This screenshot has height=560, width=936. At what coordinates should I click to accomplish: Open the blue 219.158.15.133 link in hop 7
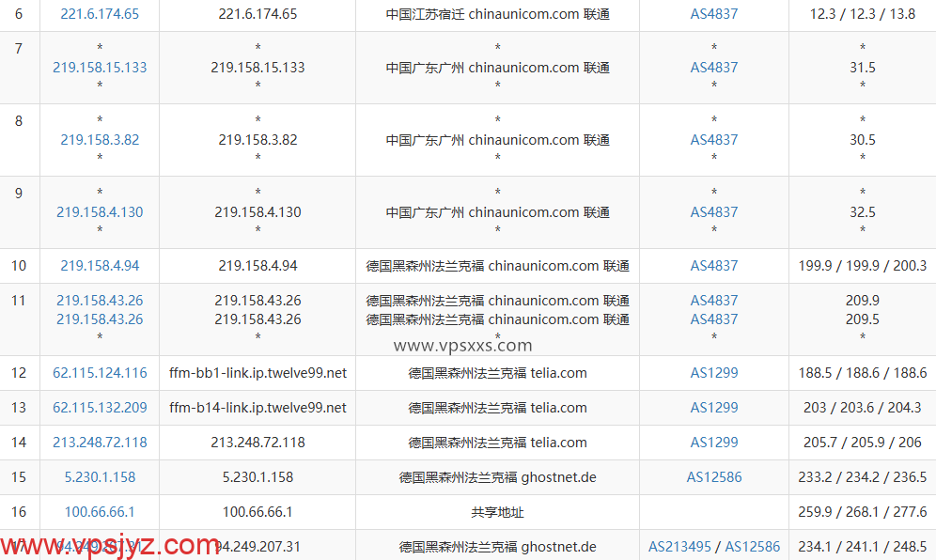(x=100, y=68)
